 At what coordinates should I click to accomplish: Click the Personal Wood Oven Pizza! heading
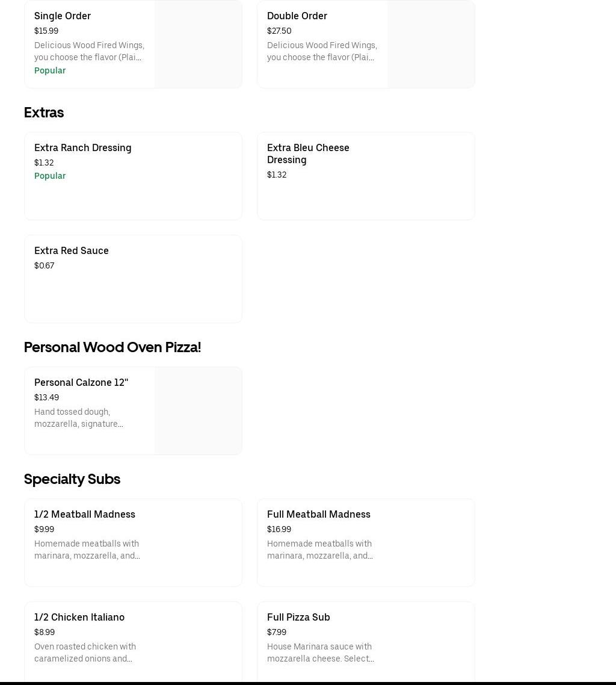pyautogui.click(x=112, y=347)
